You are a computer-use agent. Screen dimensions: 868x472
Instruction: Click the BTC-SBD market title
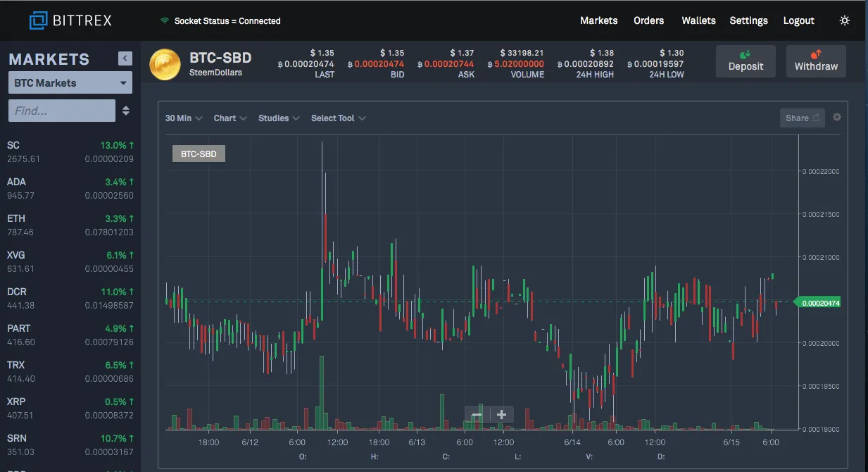coord(220,58)
